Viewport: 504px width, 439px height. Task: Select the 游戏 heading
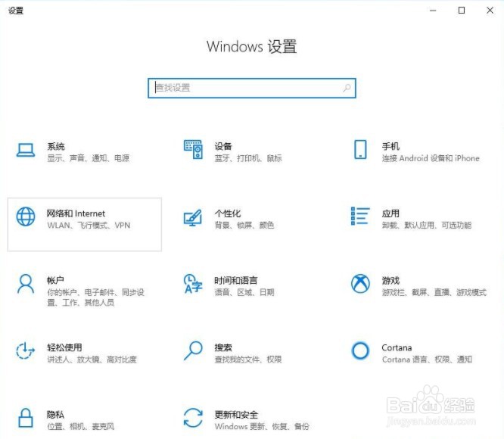390,281
